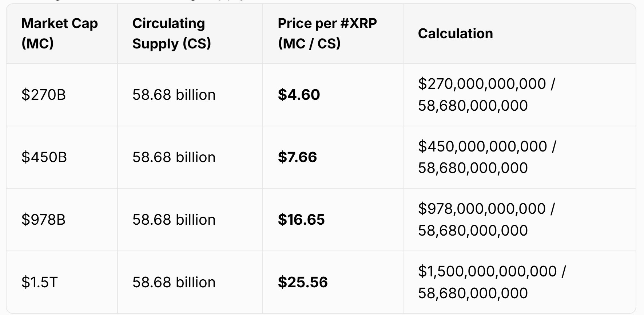Click circulating supply in the $450B row

click(x=174, y=157)
